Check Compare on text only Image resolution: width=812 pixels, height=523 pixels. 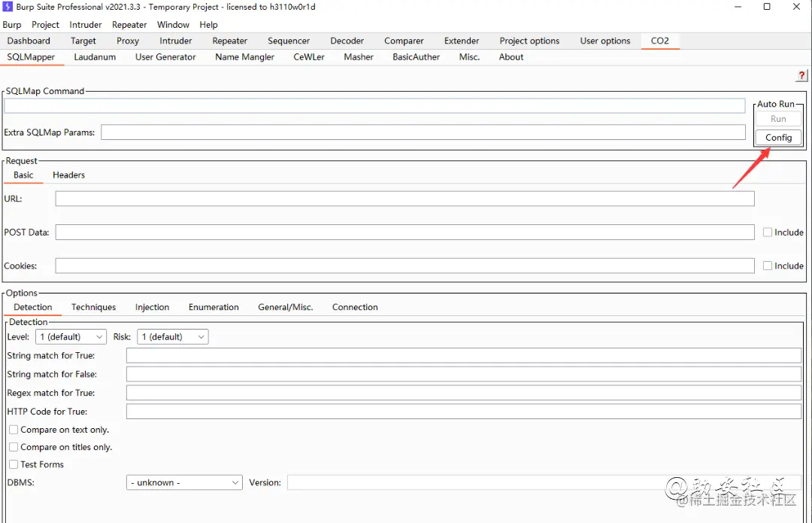pyautogui.click(x=14, y=430)
